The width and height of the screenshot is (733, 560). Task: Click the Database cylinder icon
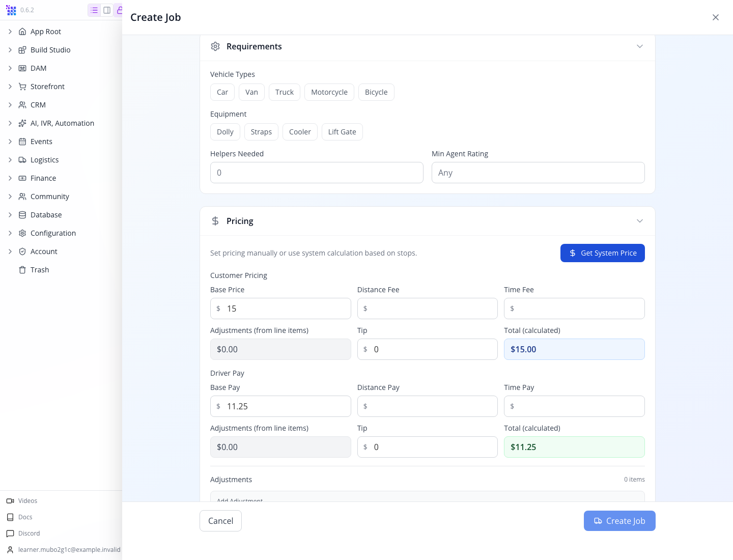pyautogui.click(x=22, y=215)
